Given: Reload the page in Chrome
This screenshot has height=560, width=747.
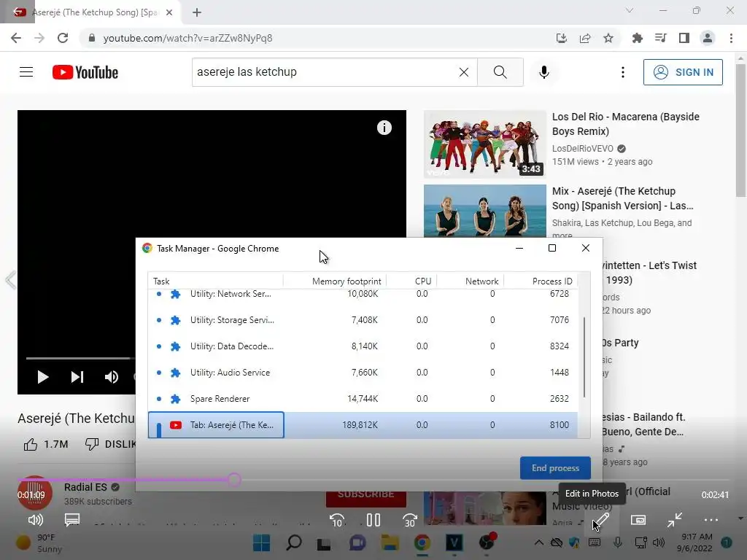Looking at the screenshot, I should (63, 38).
